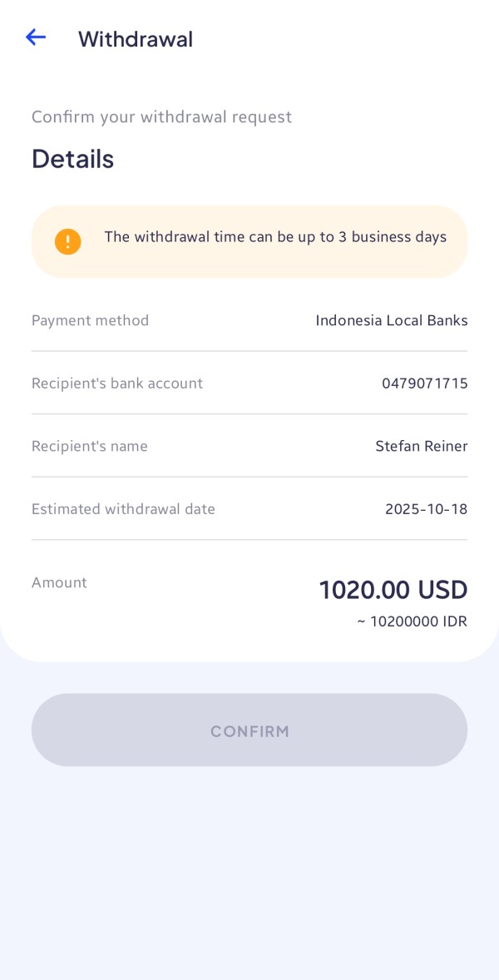Click the Payment method label
499x980 pixels.
click(90, 320)
